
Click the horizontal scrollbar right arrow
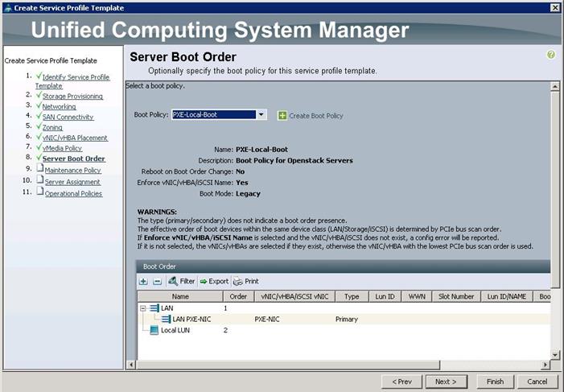pos(545,365)
